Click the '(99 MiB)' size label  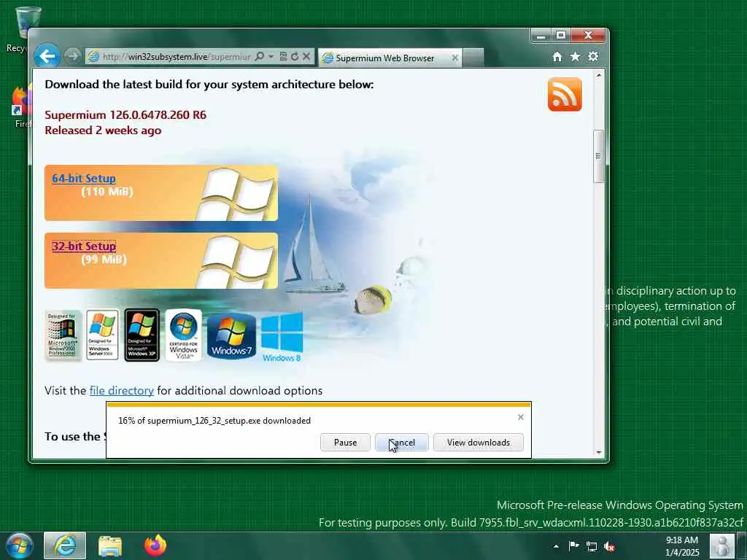click(x=104, y=260)
